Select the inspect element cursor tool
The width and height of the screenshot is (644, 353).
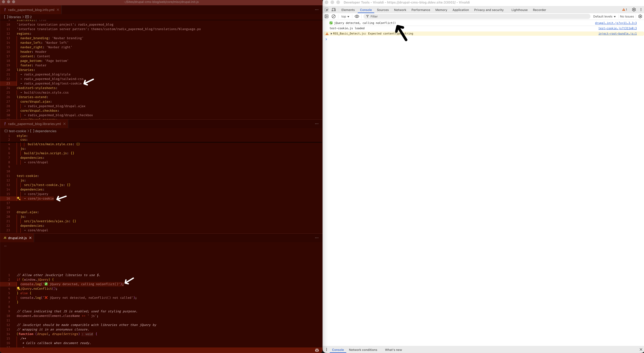(x=327, y=10)
